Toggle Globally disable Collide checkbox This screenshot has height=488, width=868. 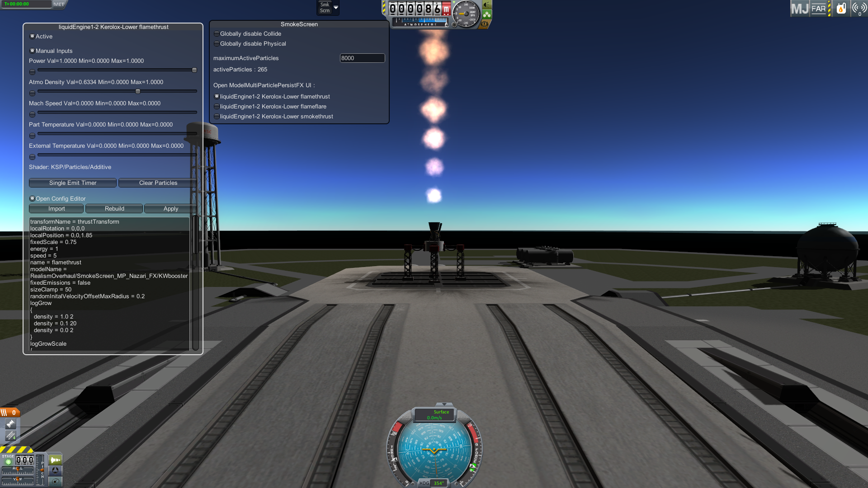217,33
